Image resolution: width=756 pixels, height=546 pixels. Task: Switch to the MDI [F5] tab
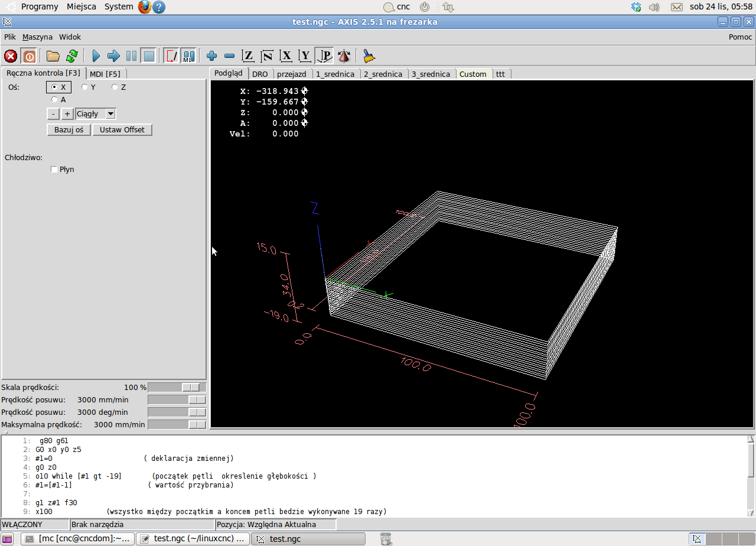click(x=105, y=74)
